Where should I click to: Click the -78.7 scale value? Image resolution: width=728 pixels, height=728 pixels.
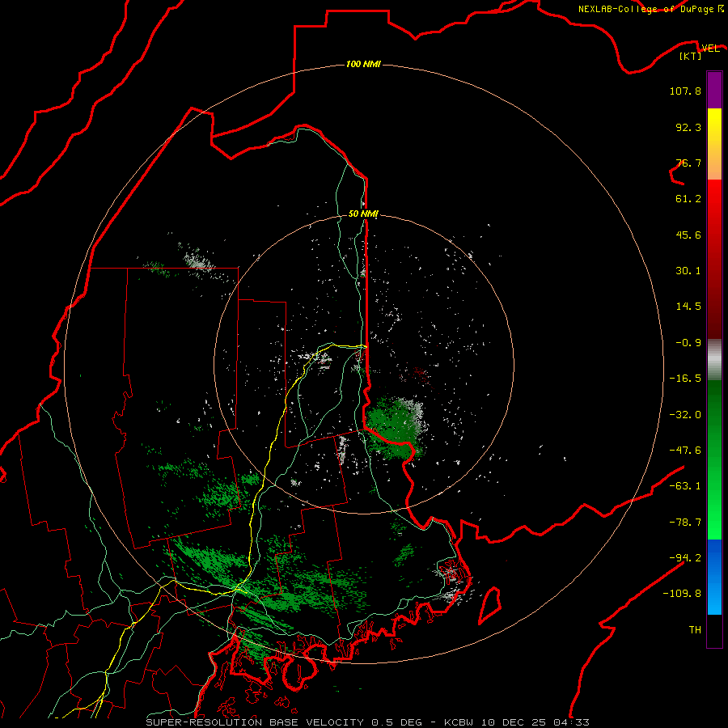tap(685, 523)
